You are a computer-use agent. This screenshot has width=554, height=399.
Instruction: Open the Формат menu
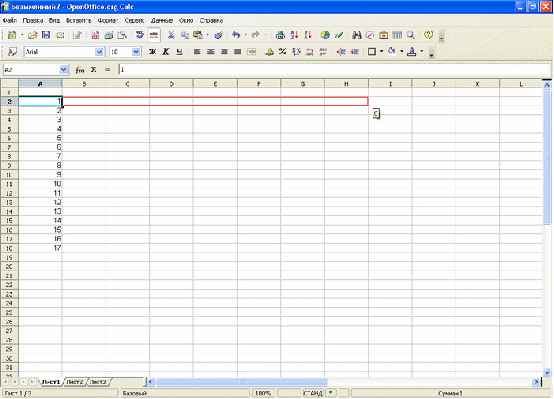pos(108,20)
